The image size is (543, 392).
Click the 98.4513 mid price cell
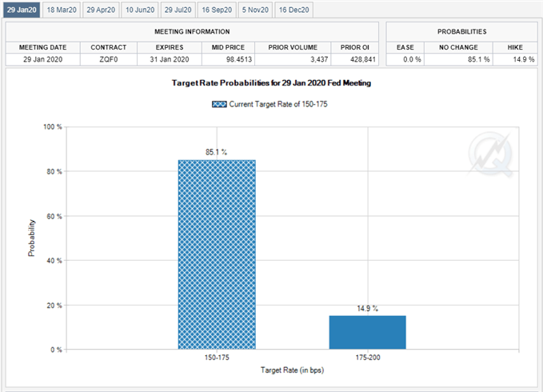click(x=228, y=59)
